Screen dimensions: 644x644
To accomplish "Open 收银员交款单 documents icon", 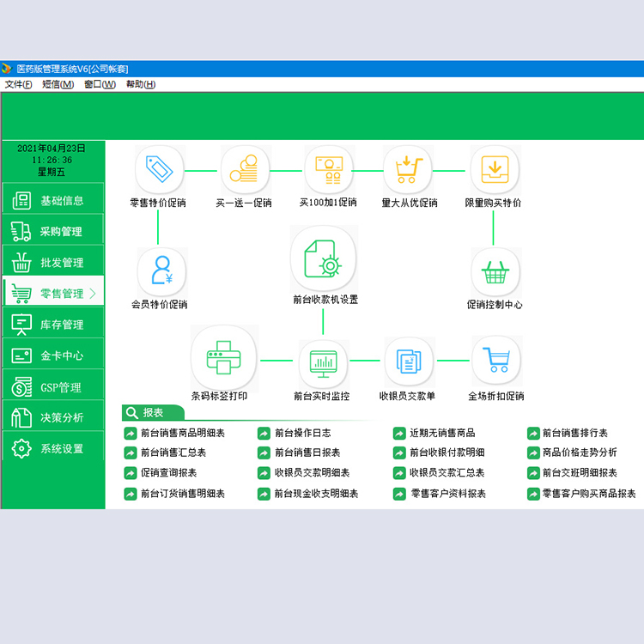I will (409, 361).
